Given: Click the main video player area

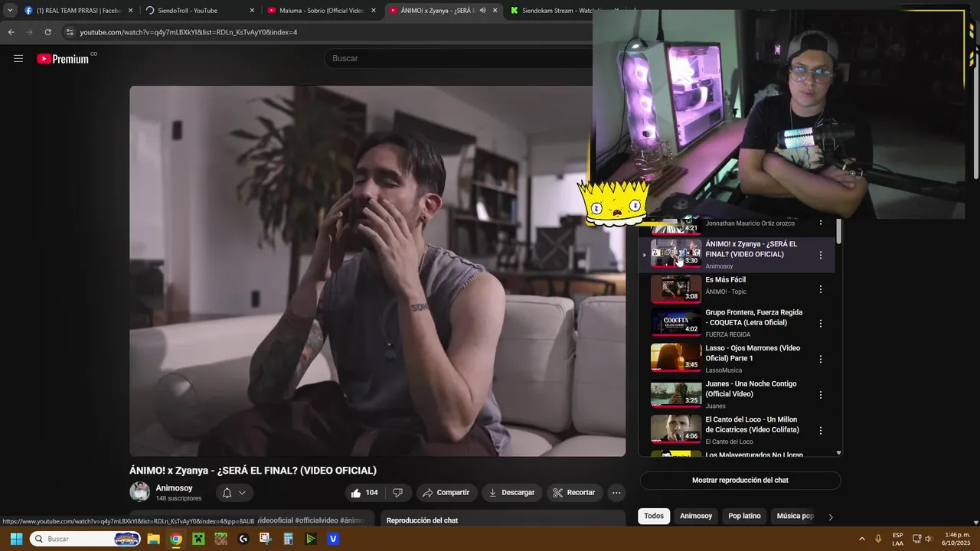Looking at the screenshot, I should (377, 271).
